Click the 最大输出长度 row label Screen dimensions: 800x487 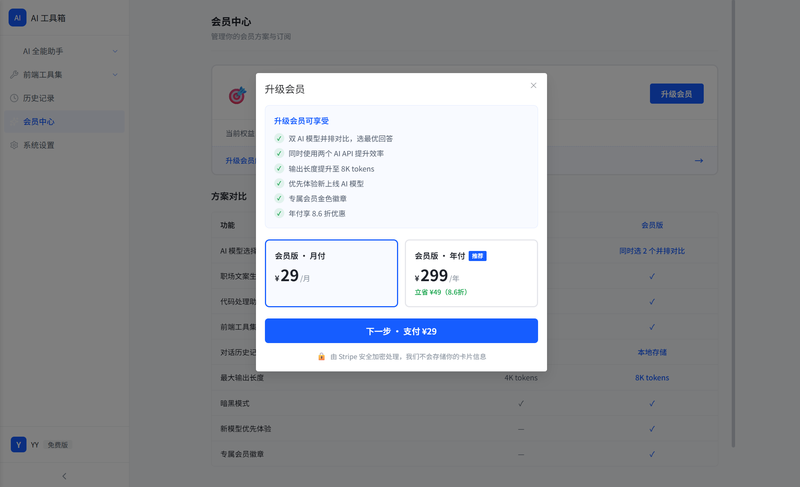pyautogui.click(x=242, y=378)
